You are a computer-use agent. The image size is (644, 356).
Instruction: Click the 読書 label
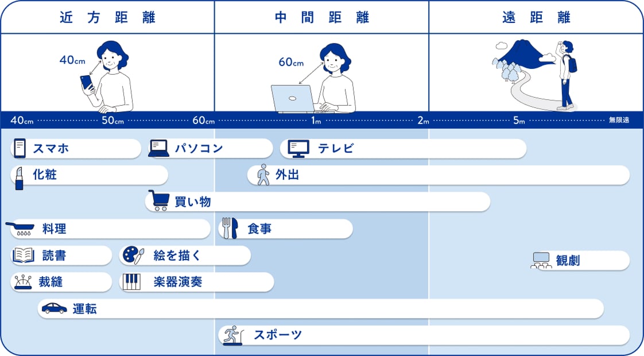54,256
